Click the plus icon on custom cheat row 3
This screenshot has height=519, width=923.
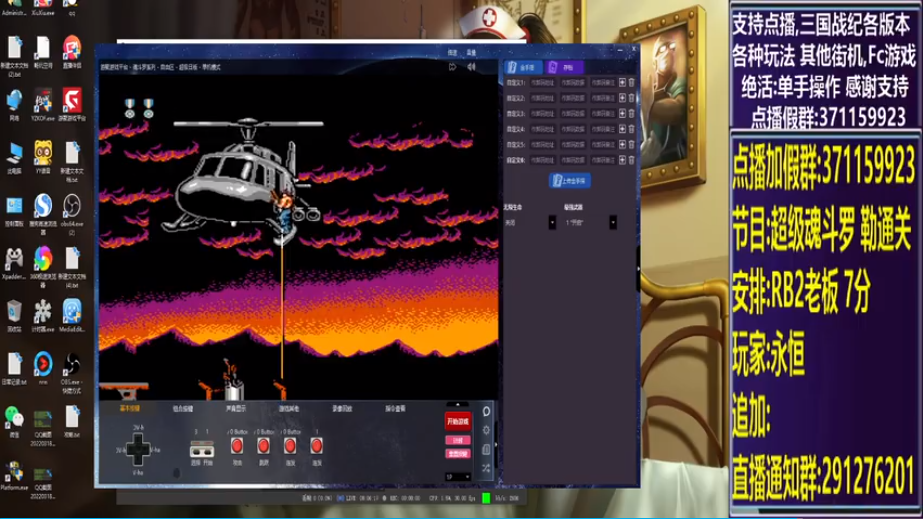[x=622, y=114]
